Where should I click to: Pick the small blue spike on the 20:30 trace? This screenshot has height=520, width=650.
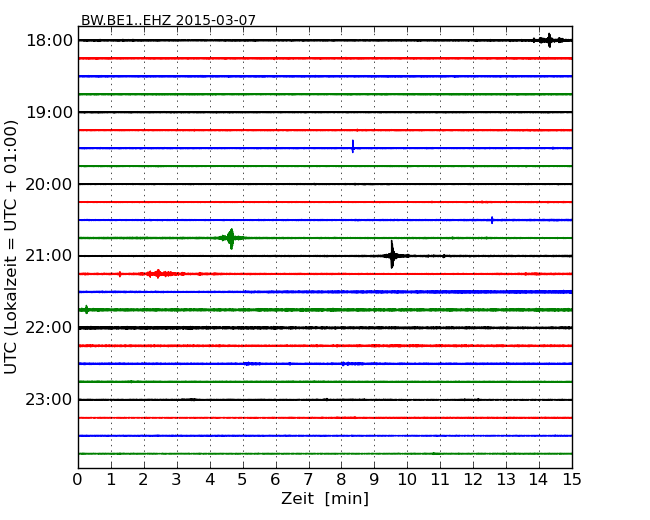click(492, 220)
